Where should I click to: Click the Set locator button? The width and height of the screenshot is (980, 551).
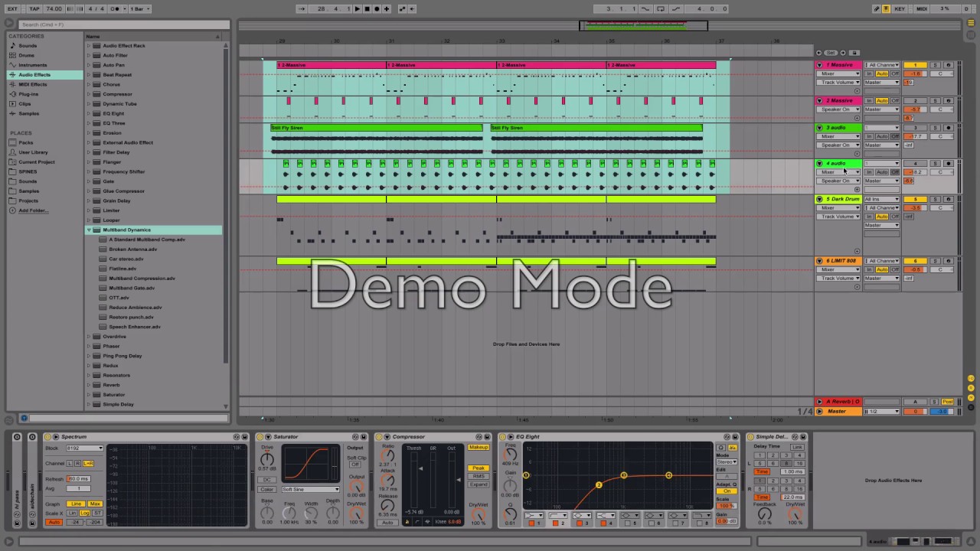(x=831, y=53)
